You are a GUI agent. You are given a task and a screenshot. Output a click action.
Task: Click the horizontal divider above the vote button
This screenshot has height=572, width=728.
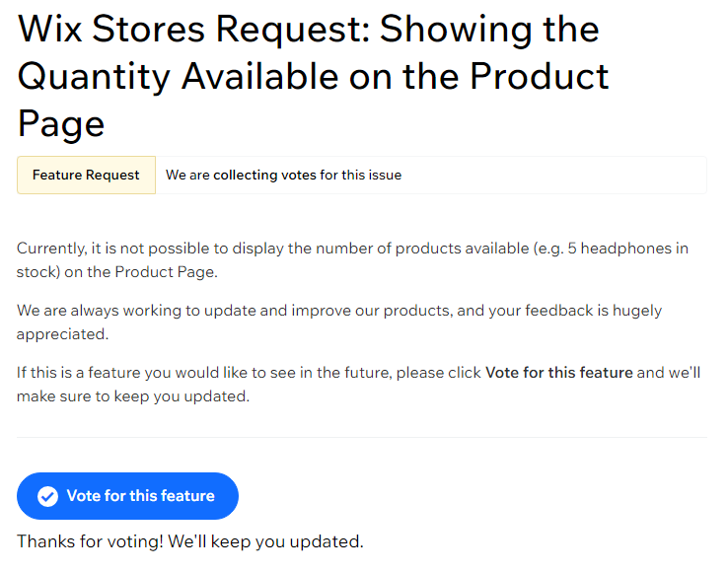tap(362, 437)
